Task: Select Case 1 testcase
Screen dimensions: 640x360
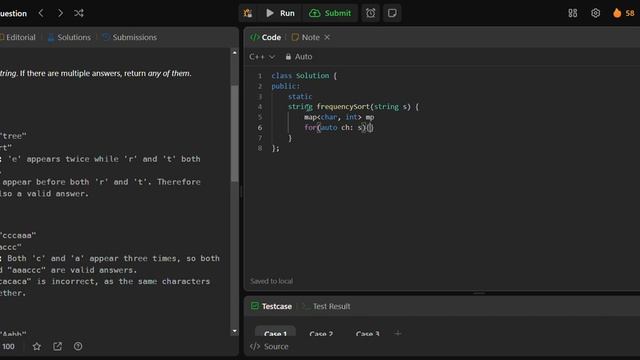Action: (276, 333)
